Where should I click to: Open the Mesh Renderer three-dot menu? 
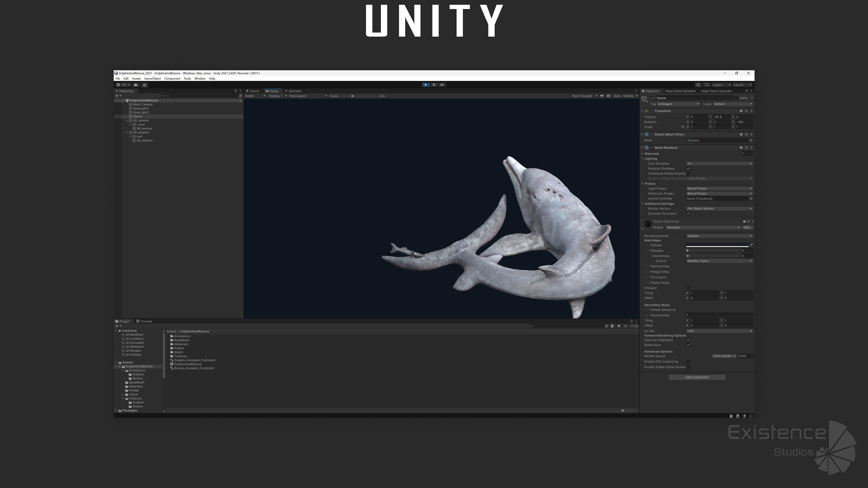(751, 148)
